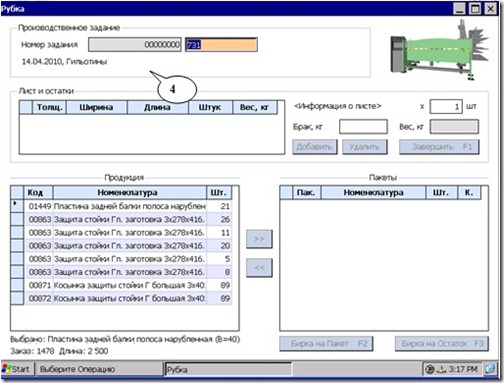Click the Удалить button

pyautogui.click(x=365, y=147)
